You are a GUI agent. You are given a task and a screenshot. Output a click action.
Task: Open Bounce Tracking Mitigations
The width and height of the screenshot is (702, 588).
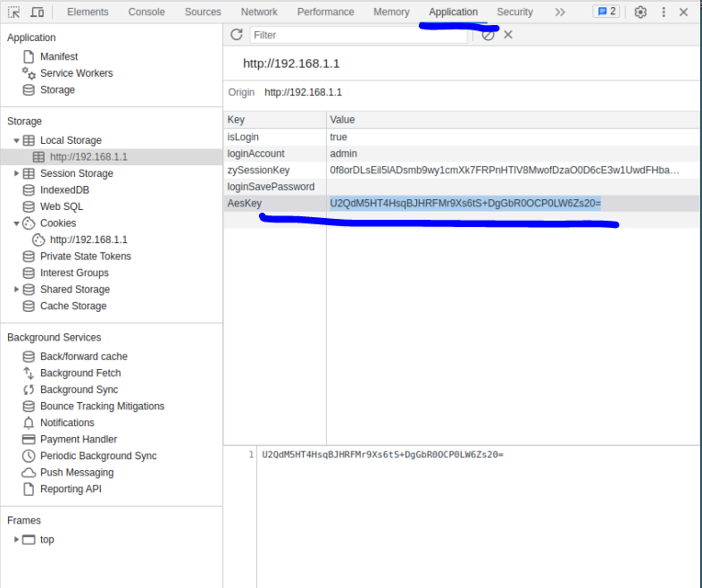tap(102, 407)
